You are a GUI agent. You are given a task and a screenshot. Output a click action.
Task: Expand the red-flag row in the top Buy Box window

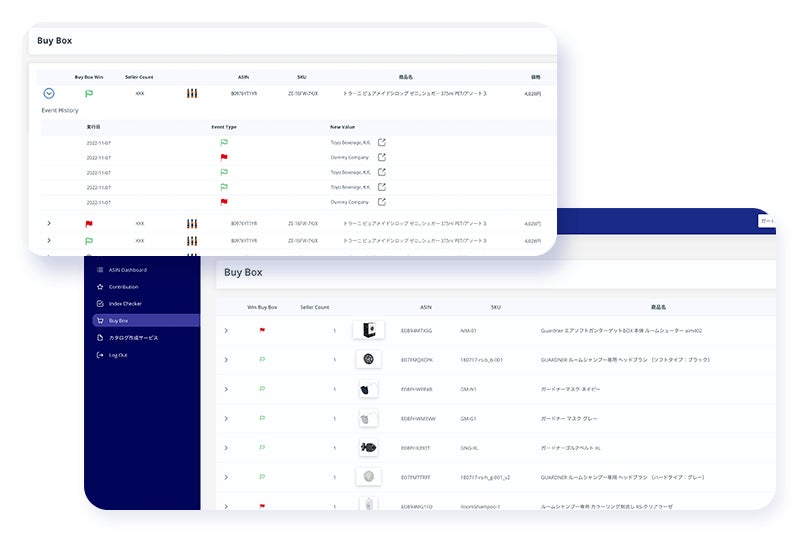click(49, 223)
